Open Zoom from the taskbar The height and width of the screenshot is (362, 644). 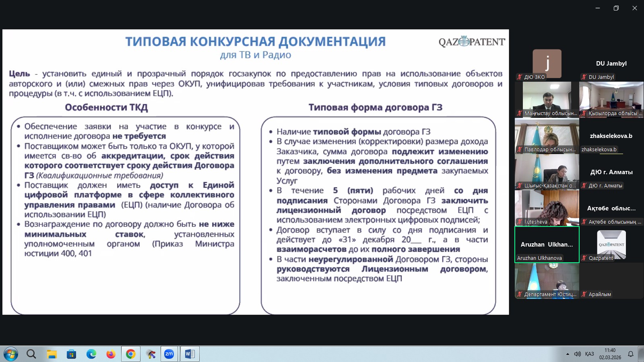tap(169, 354)
